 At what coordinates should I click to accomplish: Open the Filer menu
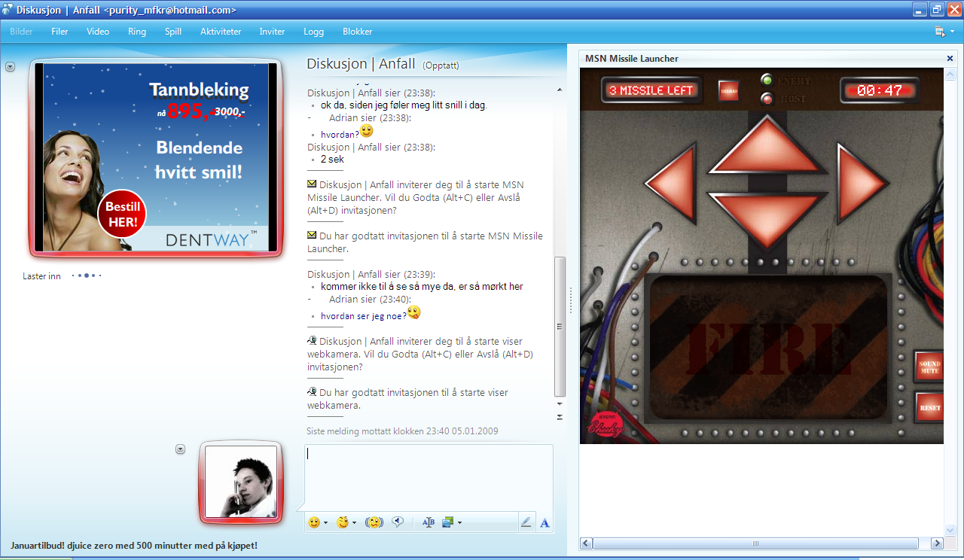point(59,32)
